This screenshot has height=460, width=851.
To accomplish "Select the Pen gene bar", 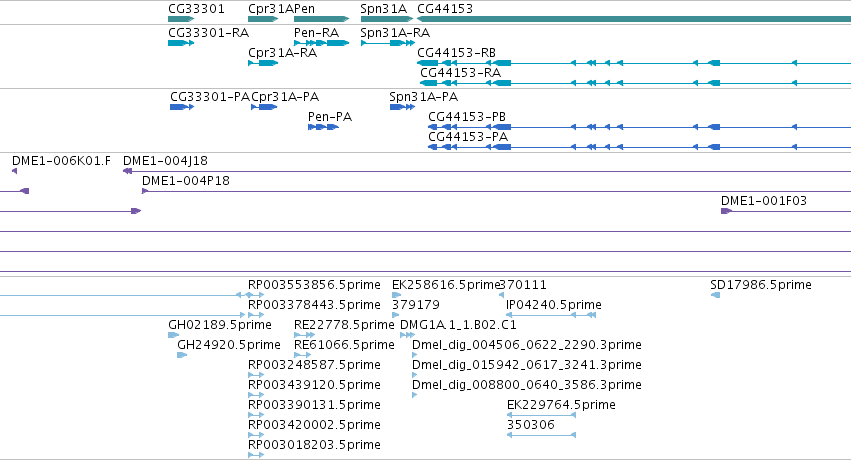I will coord(321,19).
